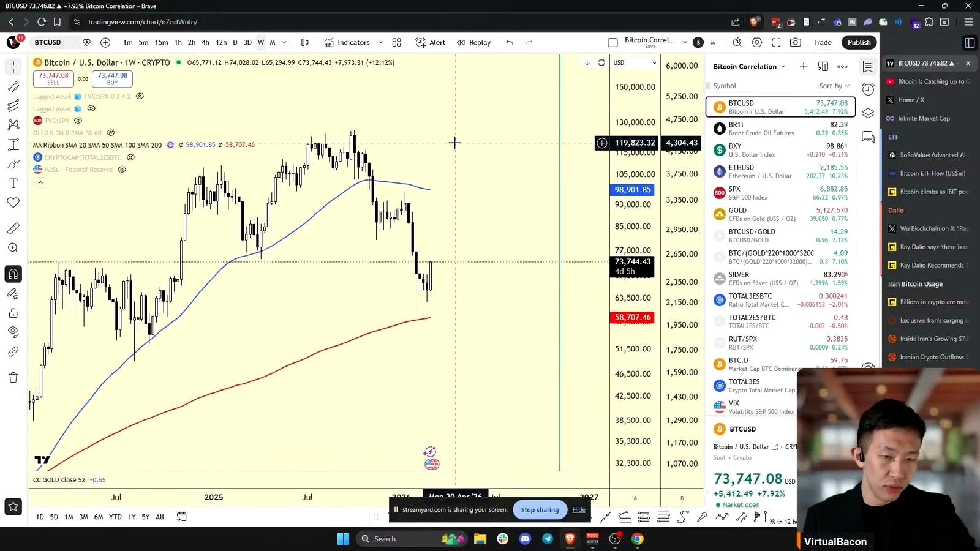This screenshot has width=980, height=551.
Task: Select the trend line drawing tool
Action: point(13,86)
